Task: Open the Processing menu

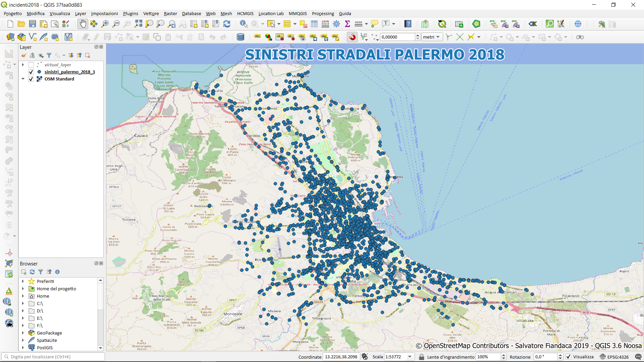Action: point(323,13)
